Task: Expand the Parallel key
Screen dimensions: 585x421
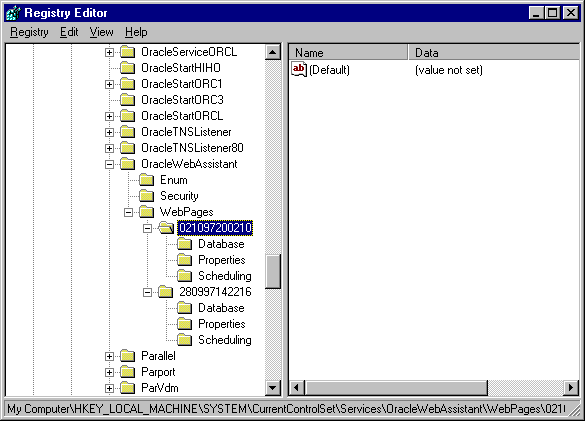Action: click(x=109, y=356)
